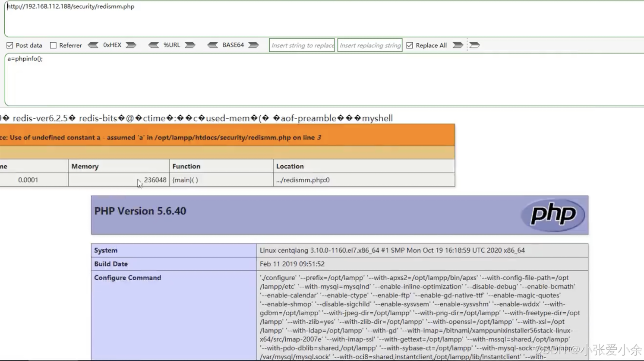Screen dimensions: 644x361
Task: Click the 236048 memory value
Action: 155,180
